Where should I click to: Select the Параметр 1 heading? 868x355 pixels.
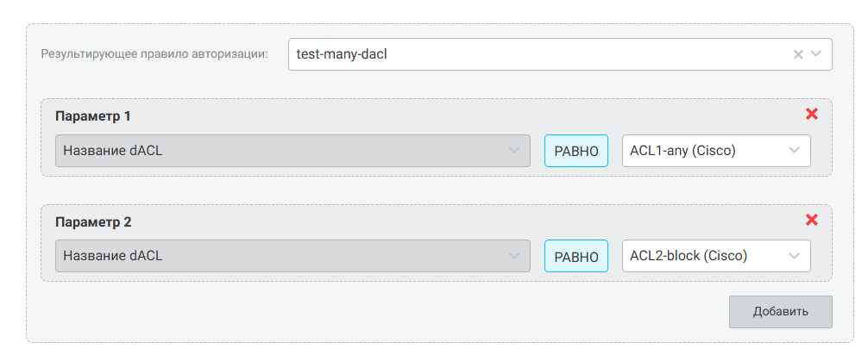point(93,115)
